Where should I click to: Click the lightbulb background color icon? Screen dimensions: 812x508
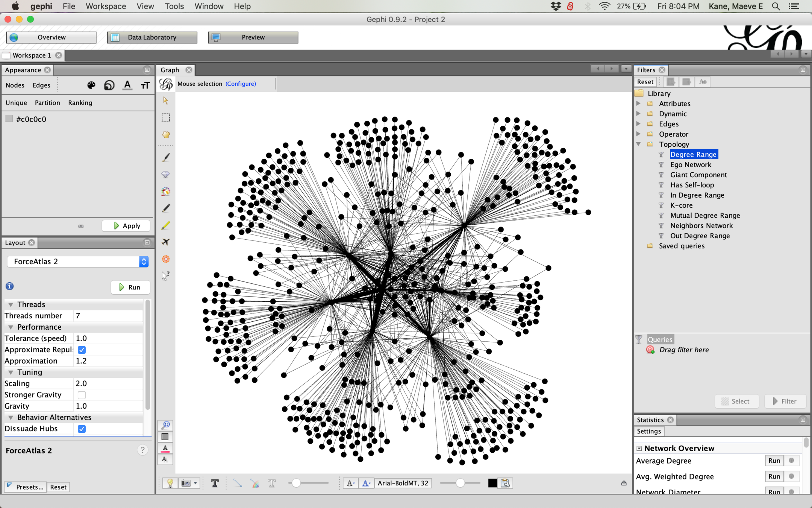[170, 483]
